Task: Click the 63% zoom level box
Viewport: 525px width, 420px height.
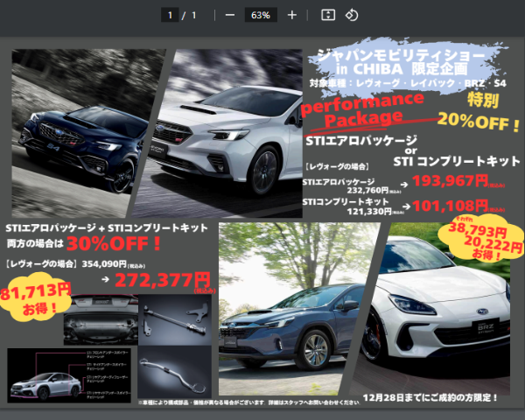Action: coord(260,15)
